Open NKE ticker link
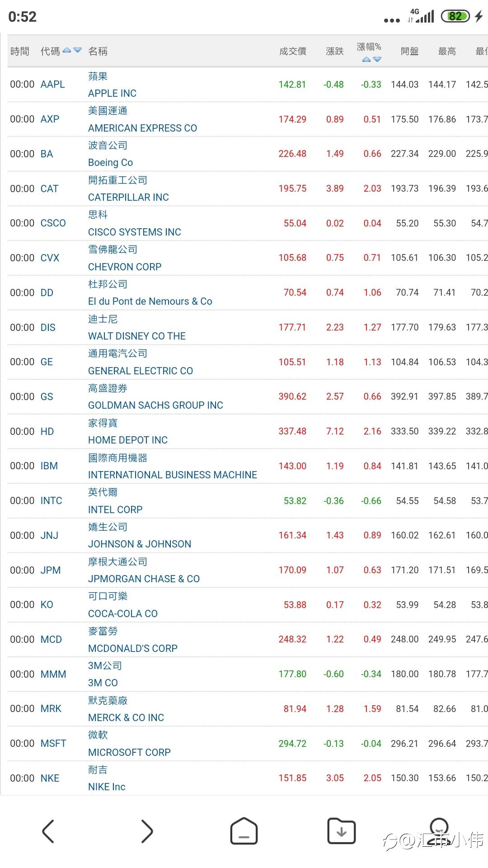Image resolution: width=488 pixels, height=868 pixels. [x=50, y=778]
